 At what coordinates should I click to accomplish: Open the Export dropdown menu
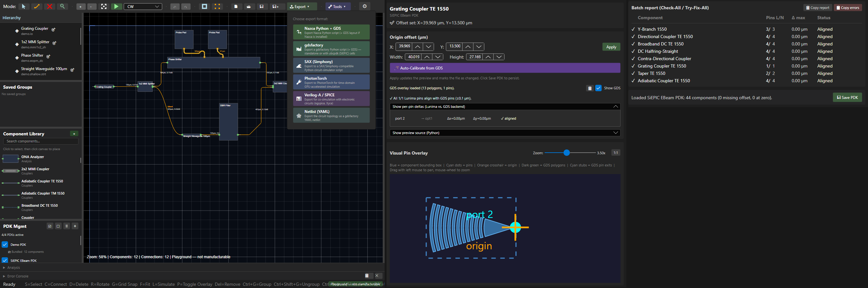[x=302, y=6]
